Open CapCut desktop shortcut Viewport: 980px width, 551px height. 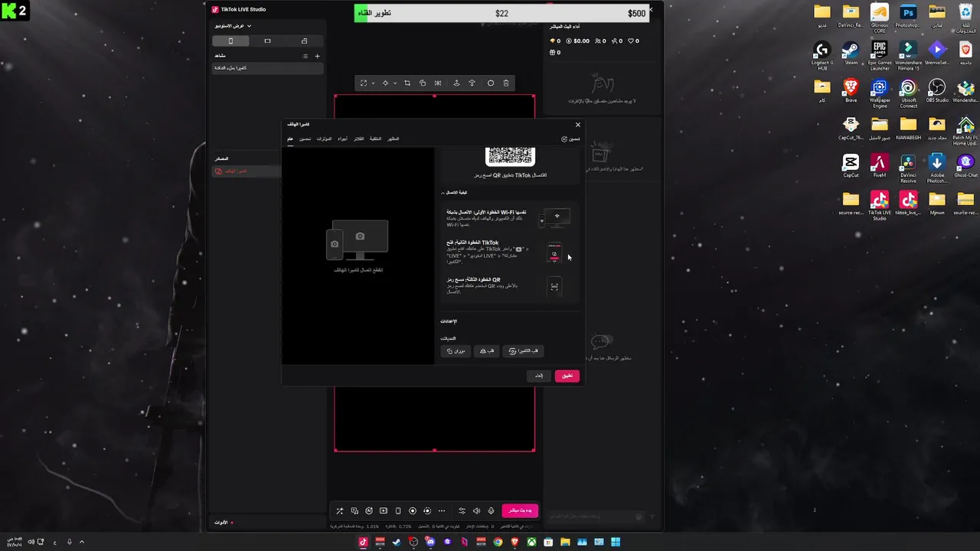851,166
